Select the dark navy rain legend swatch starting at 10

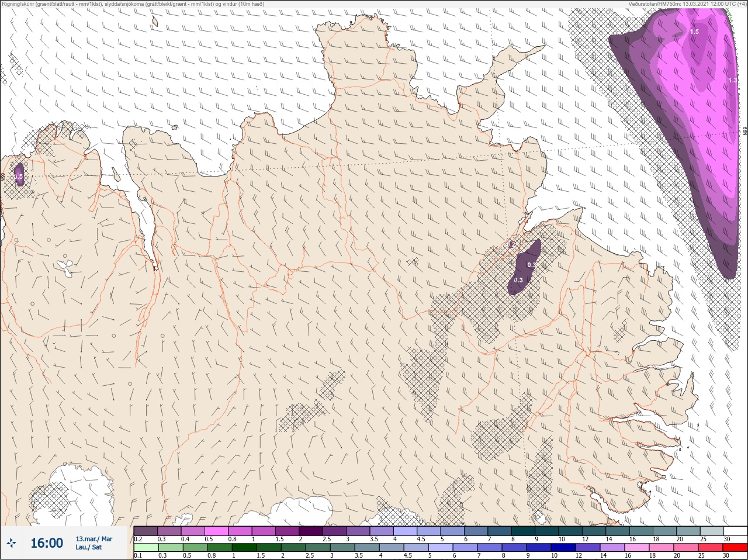point(564,548)
